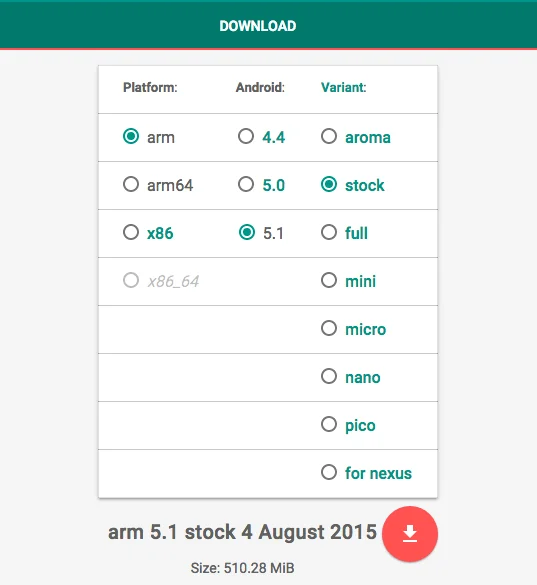This screenshot has width=537, height=585.
Task: Choose the aroma variant
Action: point(329,137)
